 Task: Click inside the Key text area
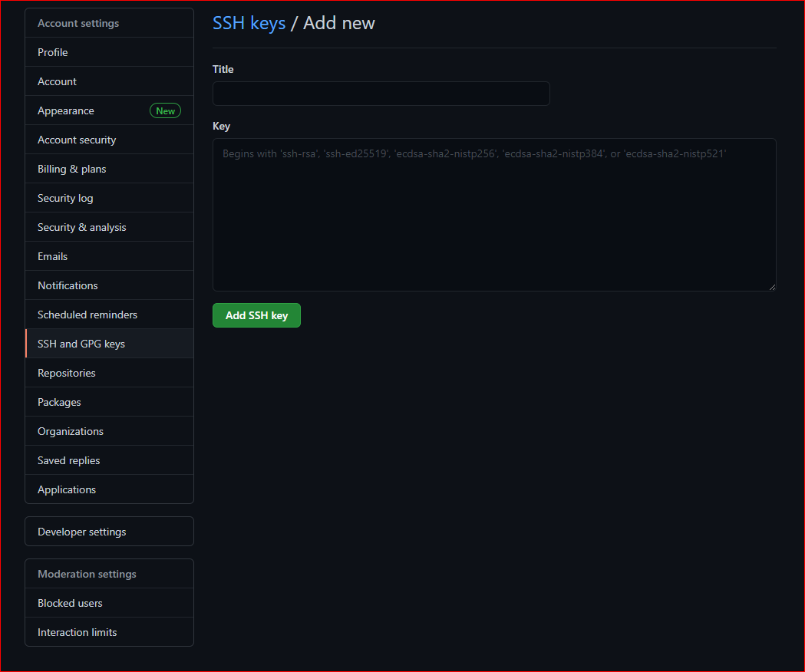[493, 215]
